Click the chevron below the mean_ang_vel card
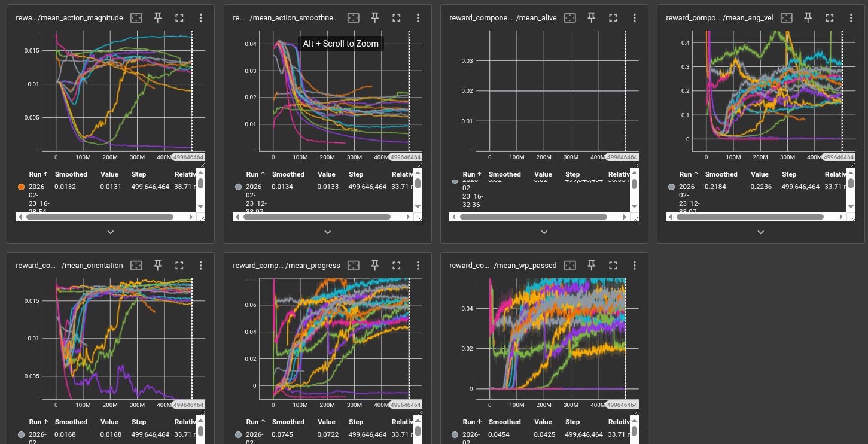 760,232
